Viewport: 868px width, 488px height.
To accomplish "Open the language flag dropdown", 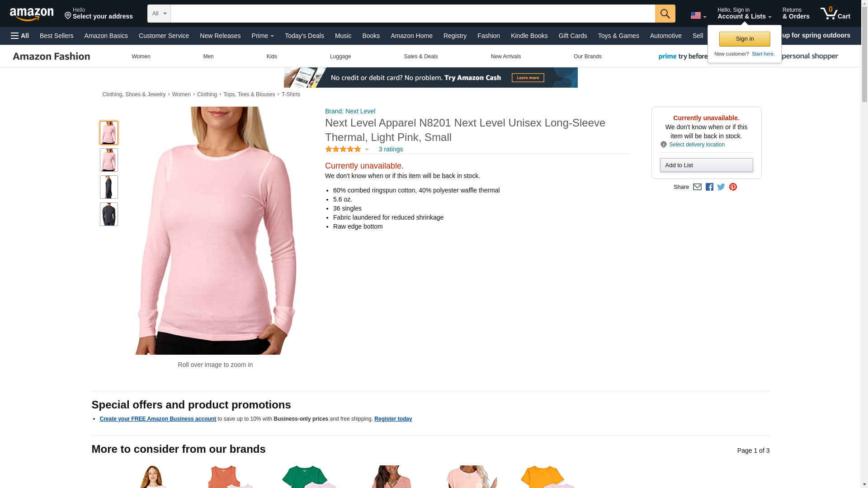I will click(x=698, y=15).
